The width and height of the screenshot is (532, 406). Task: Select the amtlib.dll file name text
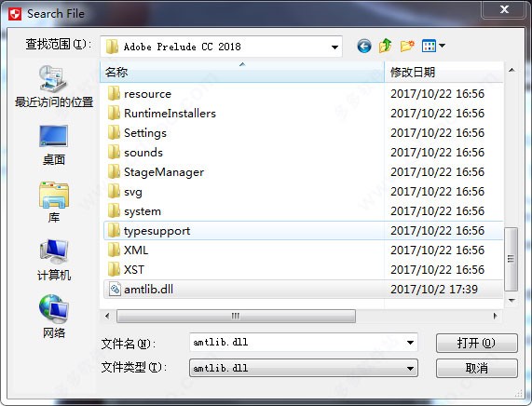pos(149,290)
